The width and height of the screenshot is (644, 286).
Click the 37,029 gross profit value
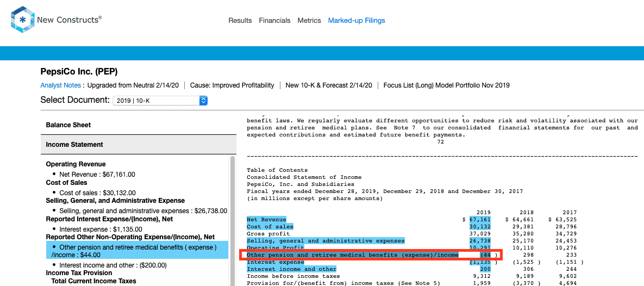click(480, 233)
